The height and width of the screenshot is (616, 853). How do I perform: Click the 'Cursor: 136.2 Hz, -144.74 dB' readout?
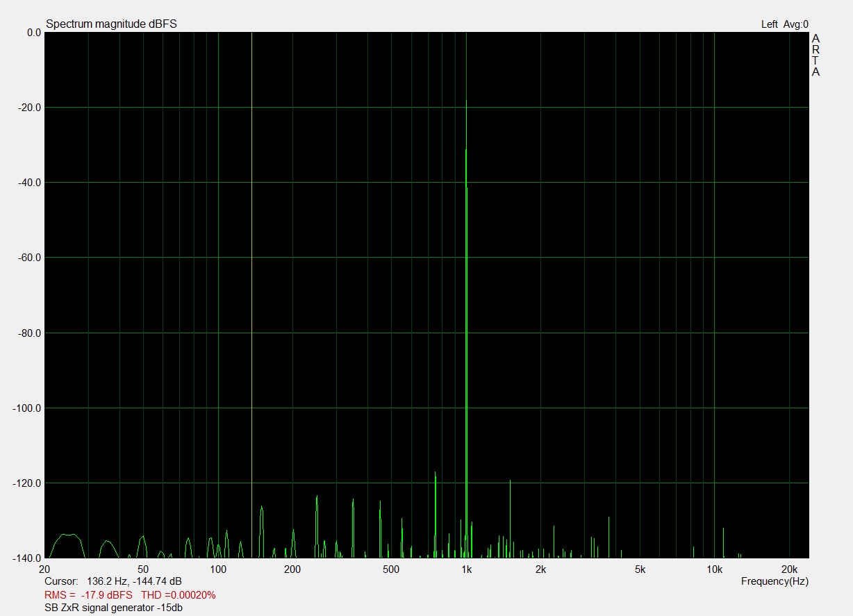tap(113, 581)
